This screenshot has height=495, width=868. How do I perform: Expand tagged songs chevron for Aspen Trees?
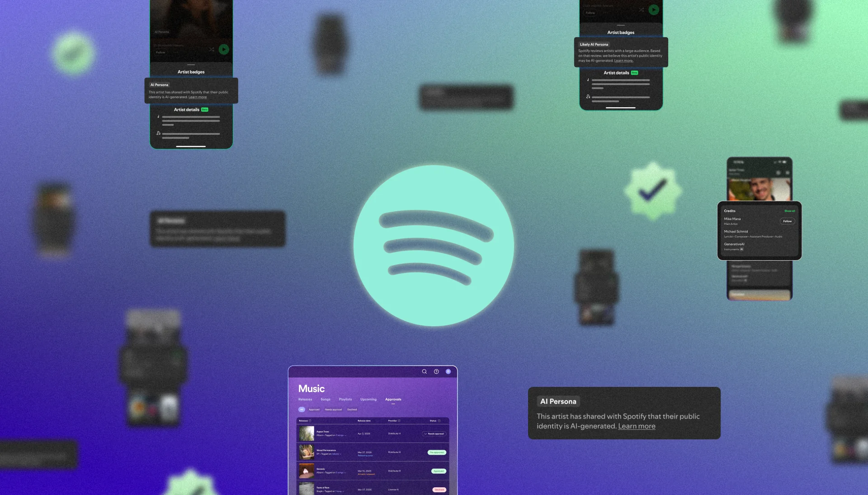[x=346, y=435]
